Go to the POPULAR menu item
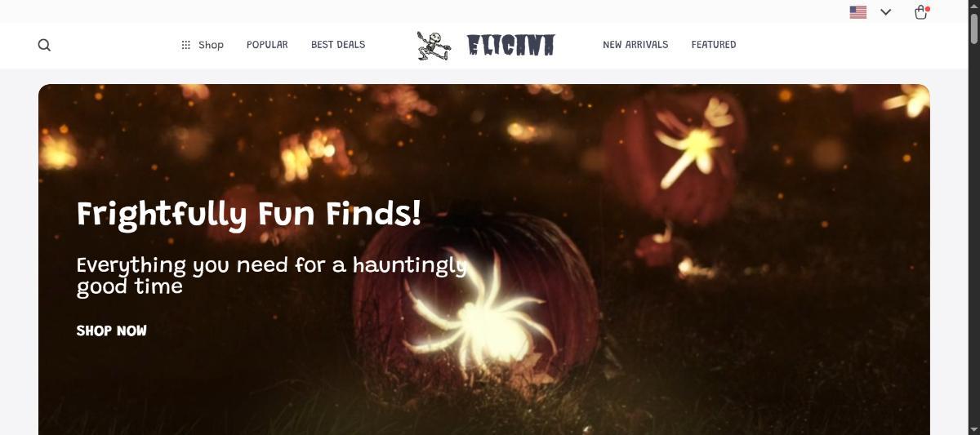The image size is (980, 435). [x=267, y=45]
